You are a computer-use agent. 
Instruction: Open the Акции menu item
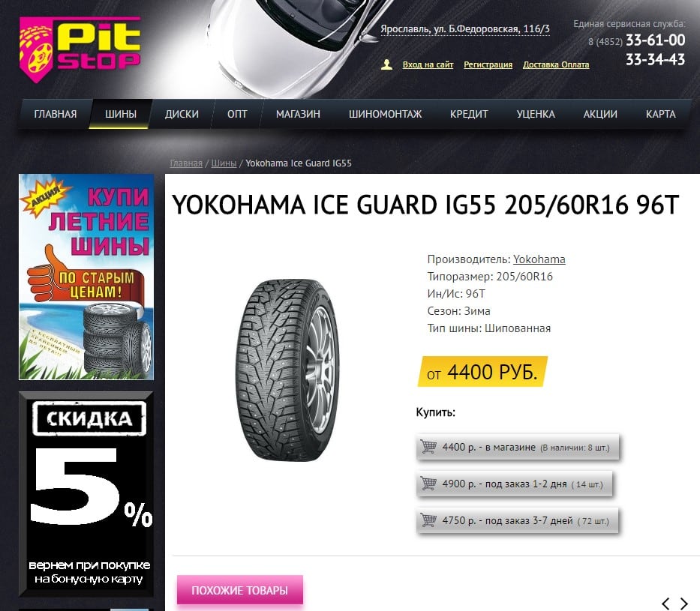pyautogui.click(x=600, y=114)
